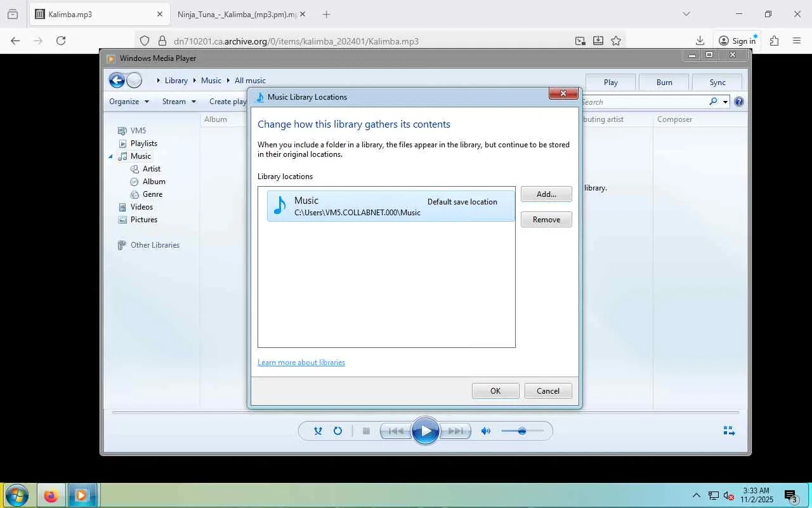Click the Firefox tab list icon
812x508 pixels.
tap(13, 14)
